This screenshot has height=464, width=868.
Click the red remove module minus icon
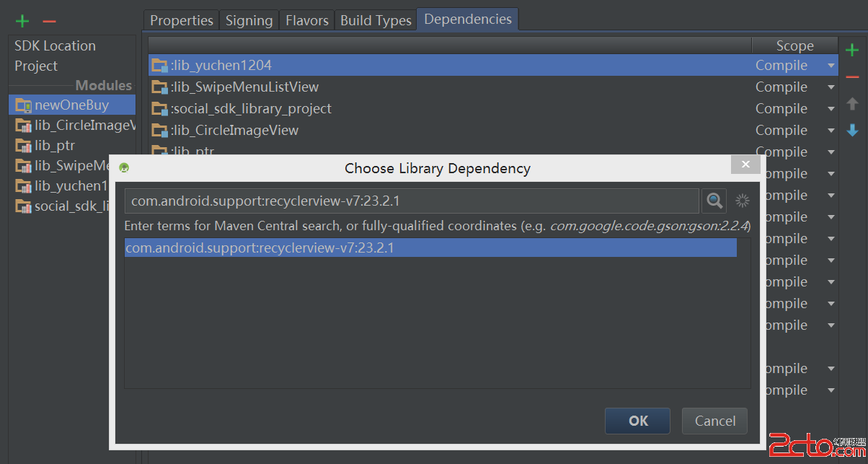[49, 21]
